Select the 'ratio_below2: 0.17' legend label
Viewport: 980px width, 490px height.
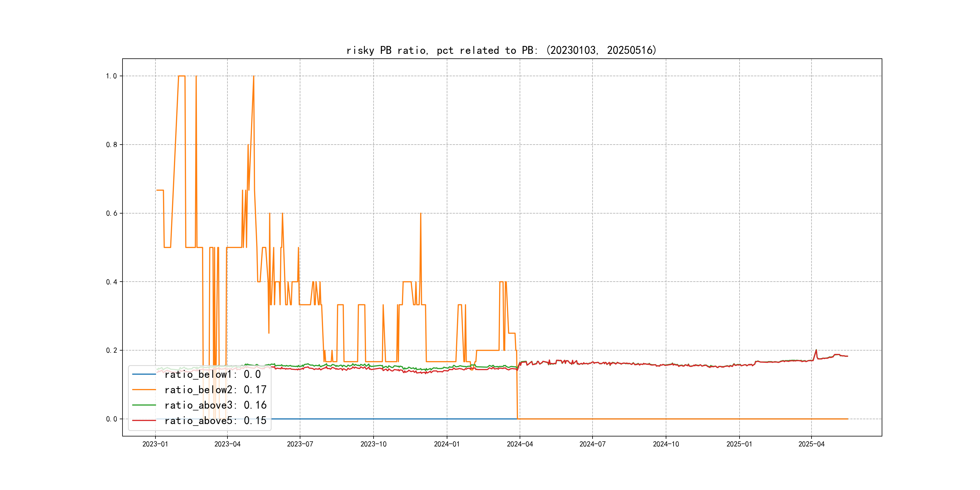tap(215, 390)
